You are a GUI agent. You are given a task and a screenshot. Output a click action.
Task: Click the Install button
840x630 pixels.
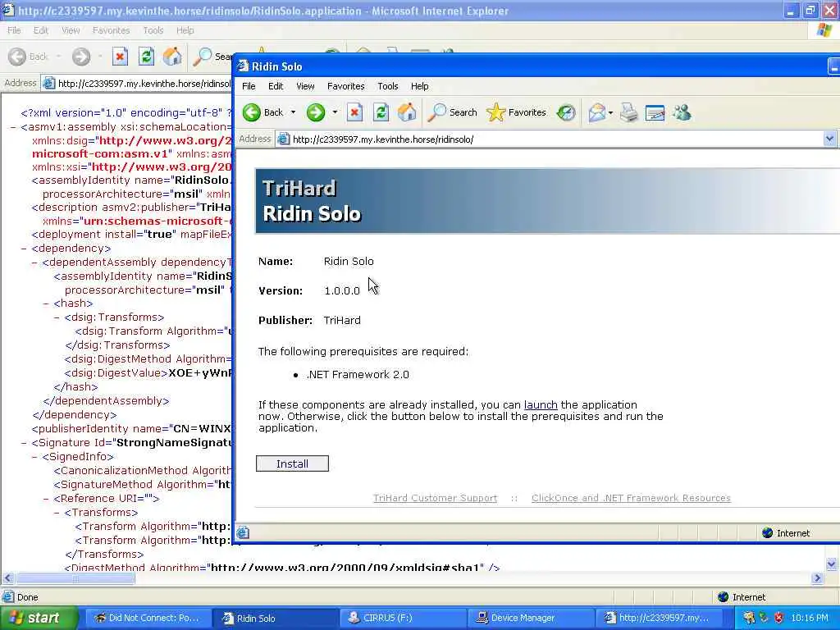coord(292,463)
